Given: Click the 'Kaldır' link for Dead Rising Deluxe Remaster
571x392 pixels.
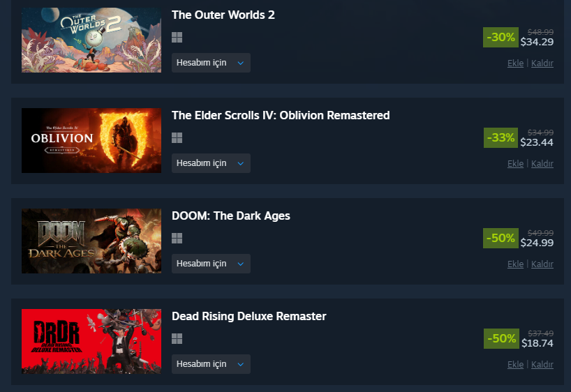Looking at the screenshot, I should (x=542, y=365).
